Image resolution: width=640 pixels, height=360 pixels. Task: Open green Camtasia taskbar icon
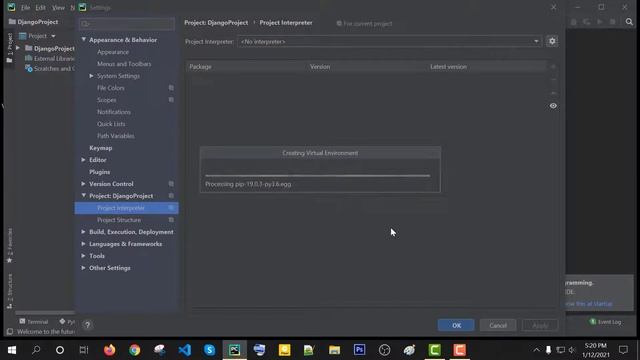pos(434,350)
